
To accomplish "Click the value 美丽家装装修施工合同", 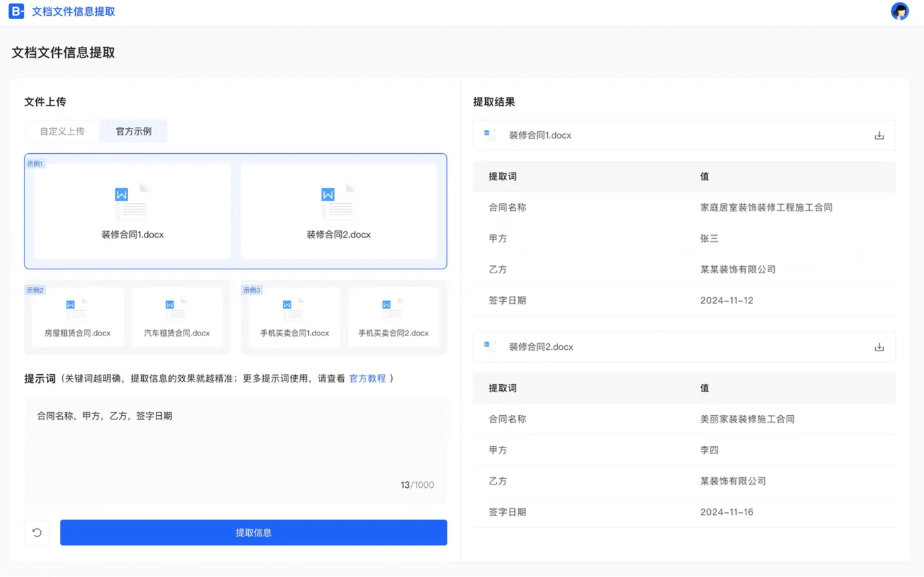I will (747, 419).
